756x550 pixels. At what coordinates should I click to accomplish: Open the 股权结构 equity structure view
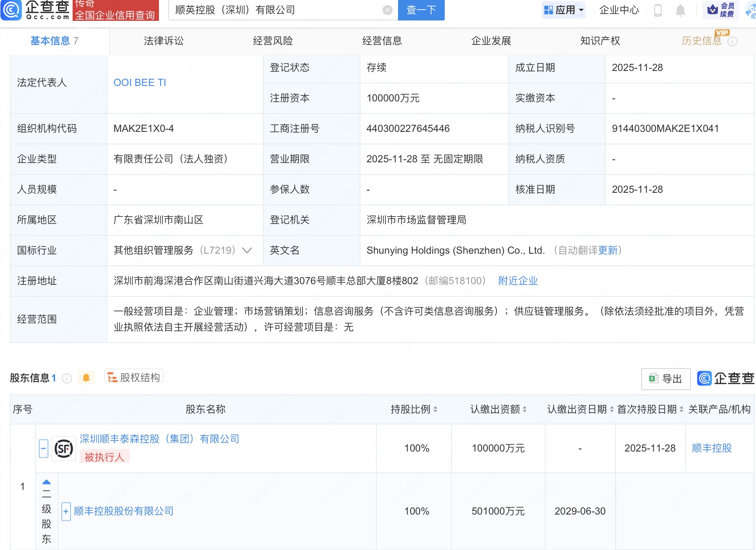(x=134, y=377)
